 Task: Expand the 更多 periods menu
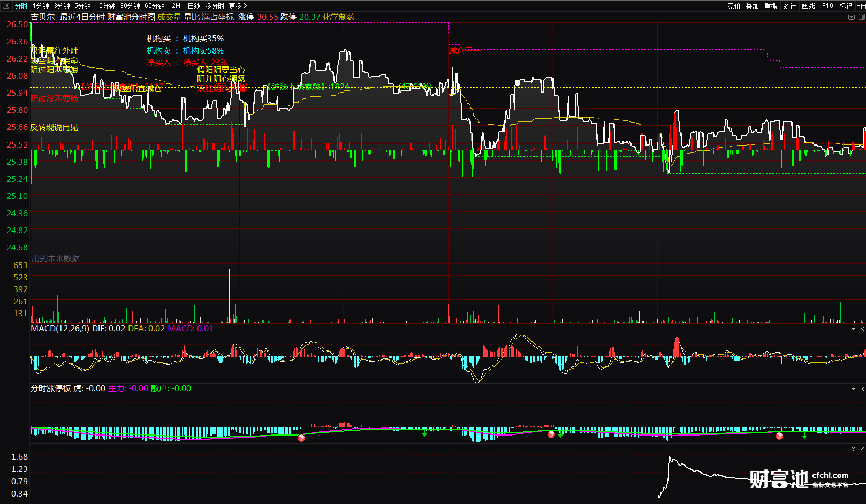coord(238,6)
